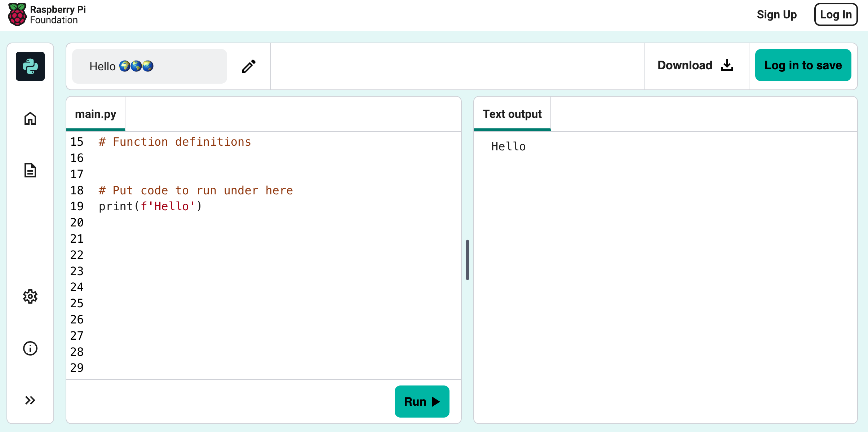Open the Home view from the sidebar
Screen dimensions: 868x432
coord(30,119)
